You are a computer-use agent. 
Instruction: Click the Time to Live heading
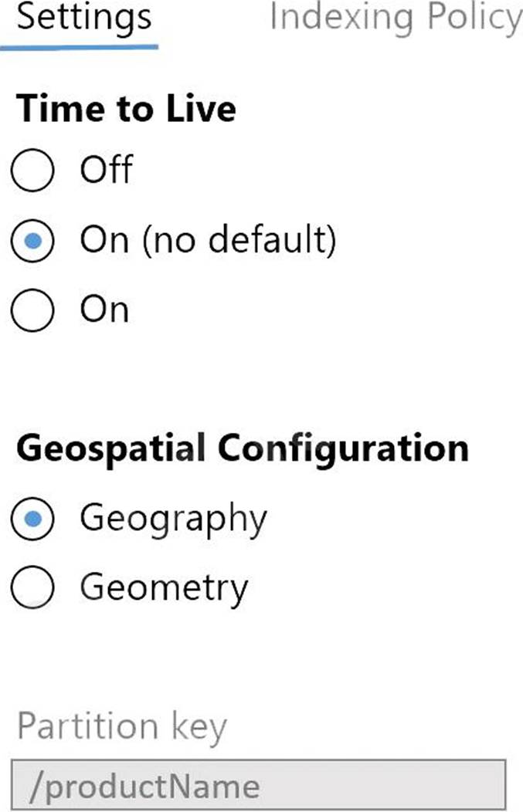126,109
